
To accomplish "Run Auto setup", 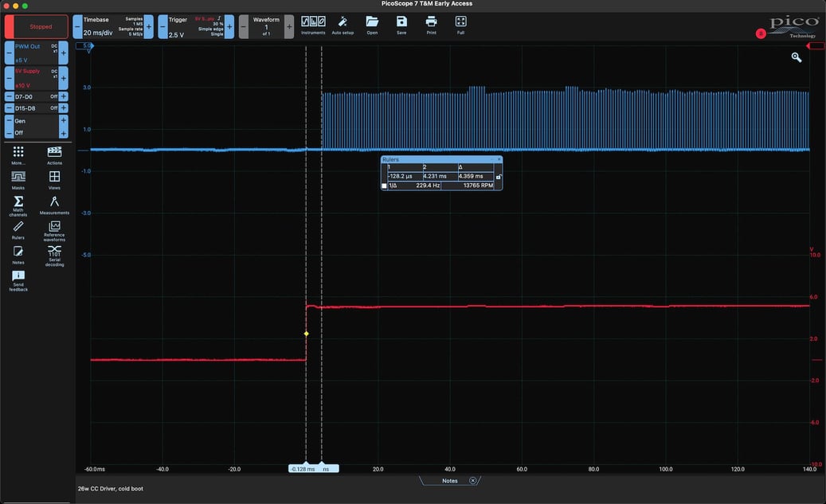I will [343, 25].
